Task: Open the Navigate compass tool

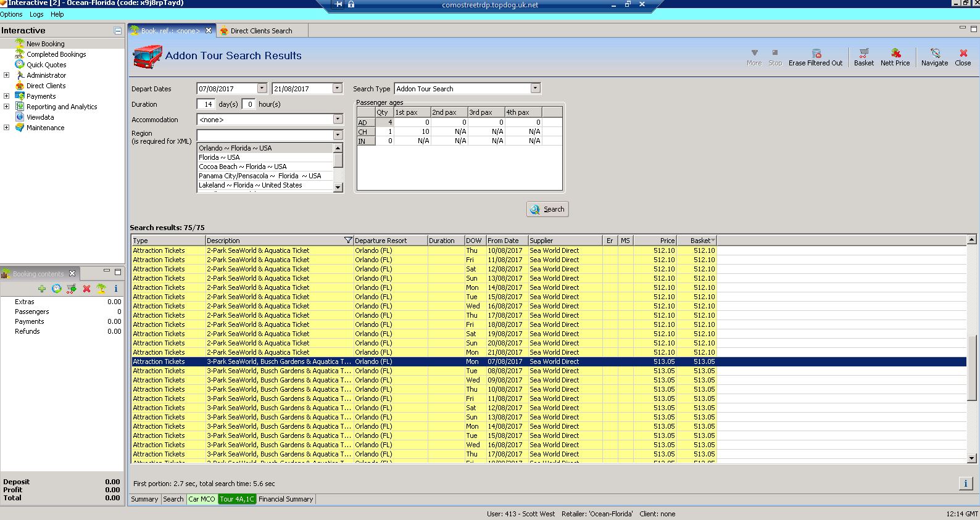Action: 934,57
